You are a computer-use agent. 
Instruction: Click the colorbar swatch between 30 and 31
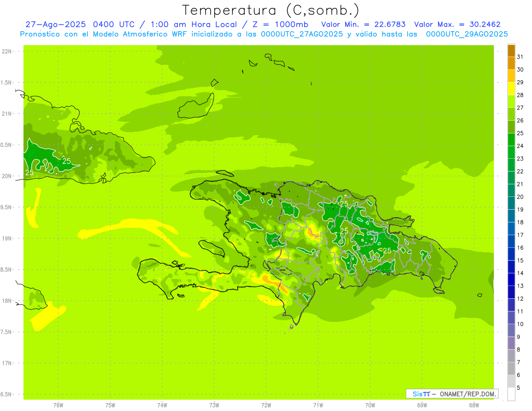511,63
